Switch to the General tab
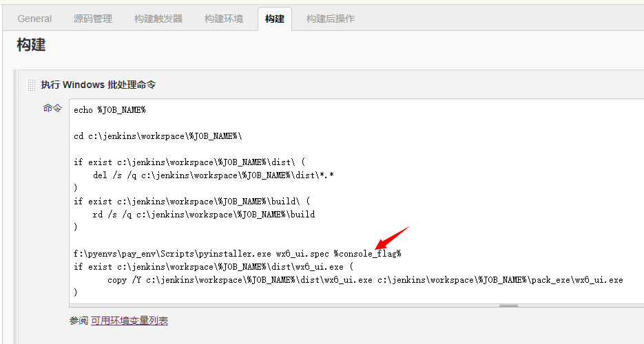The height and width of the screenshot is (344, 644). click(x=34, y=19)
